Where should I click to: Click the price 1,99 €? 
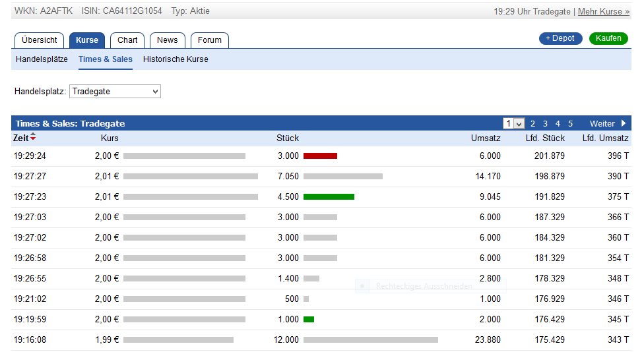point(107,339)
